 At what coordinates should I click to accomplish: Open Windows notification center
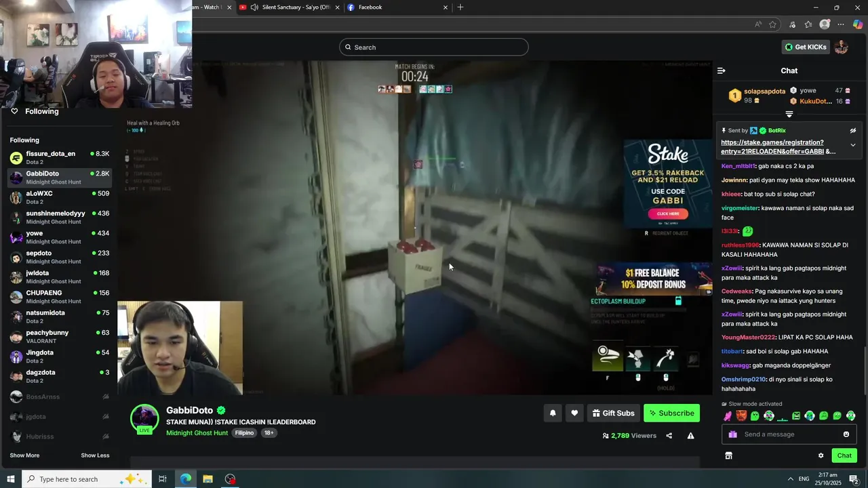[854, 479]
